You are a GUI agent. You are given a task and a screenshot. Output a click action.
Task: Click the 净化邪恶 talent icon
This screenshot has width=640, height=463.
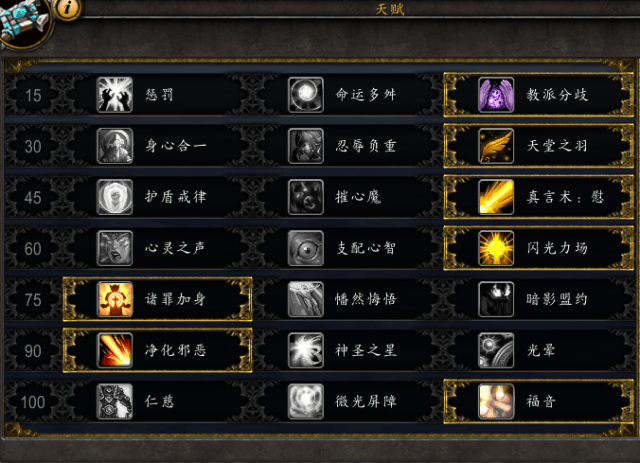tap(115, 350)
